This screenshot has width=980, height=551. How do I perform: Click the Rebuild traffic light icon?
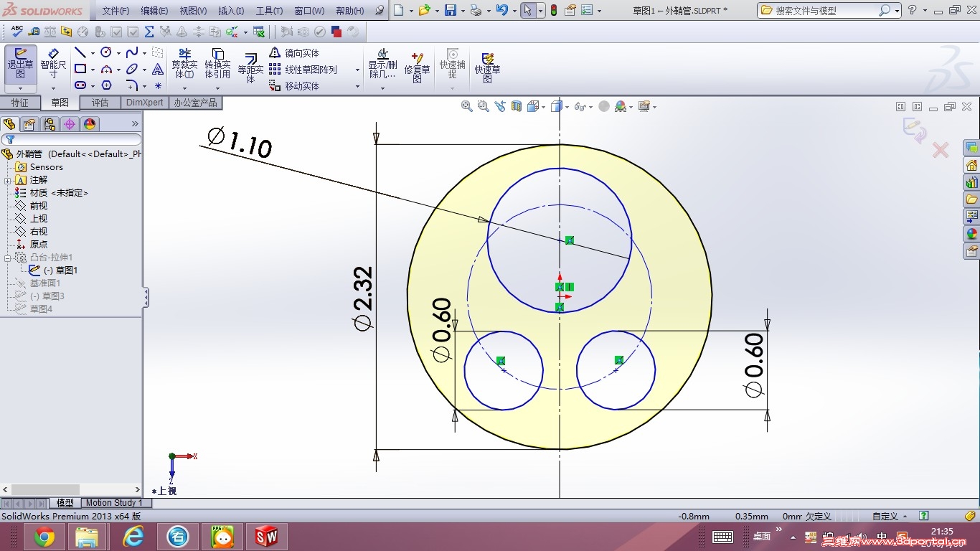point(553,10)
